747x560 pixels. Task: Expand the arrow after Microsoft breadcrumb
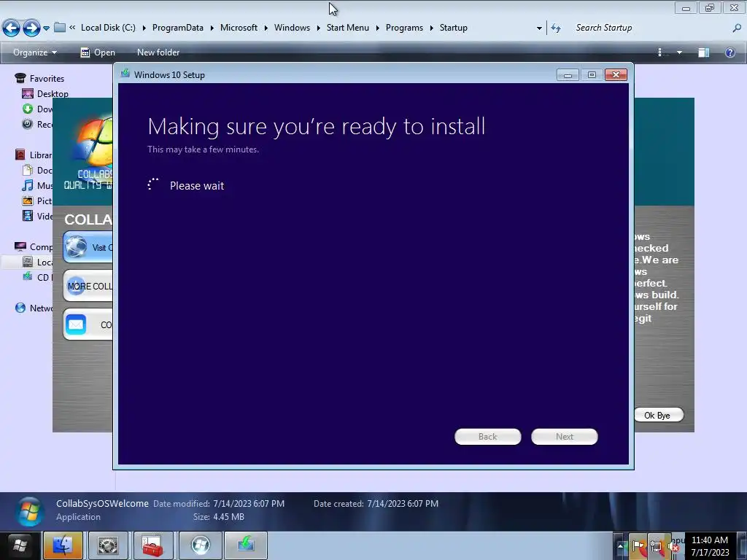point(266,28)
